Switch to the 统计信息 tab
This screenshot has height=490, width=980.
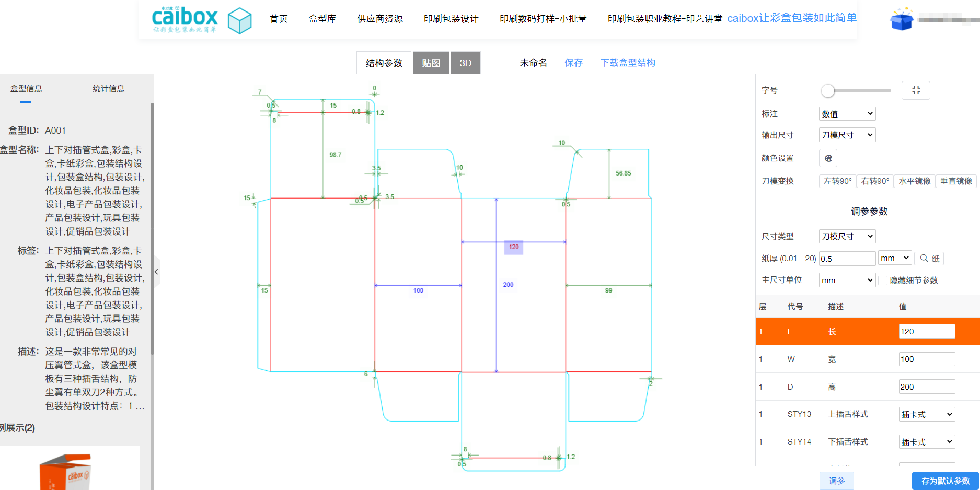[109, 89]
